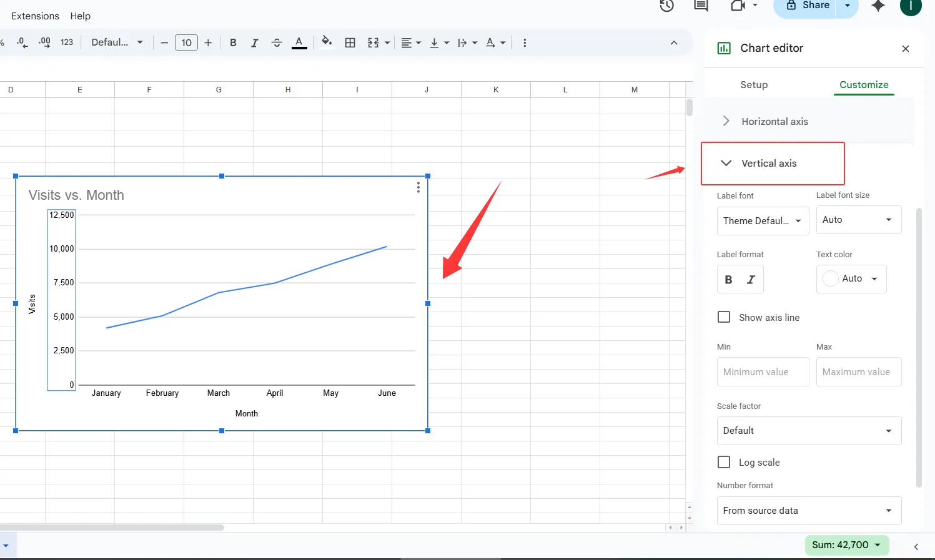Screen dimensions: 935x560
Task: Open the cell borders tool
Action: (350, 43)
